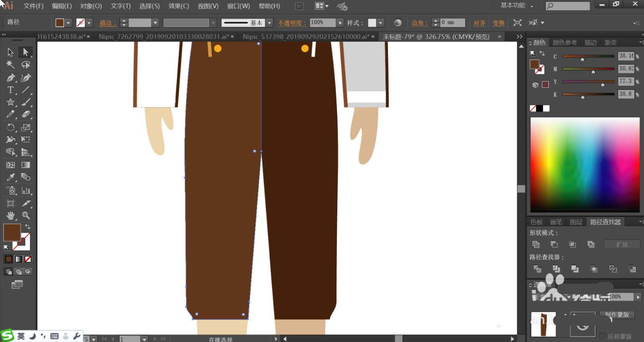This screenshot has width=644, height=342.
Task: Toggle Draw Behind mode in toolbox
Action: 18,272
